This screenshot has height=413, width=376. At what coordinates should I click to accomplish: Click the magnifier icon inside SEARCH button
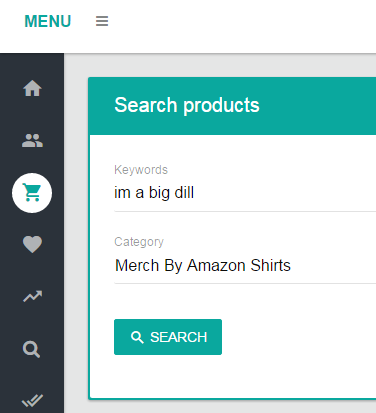click(x=137, y=337)
